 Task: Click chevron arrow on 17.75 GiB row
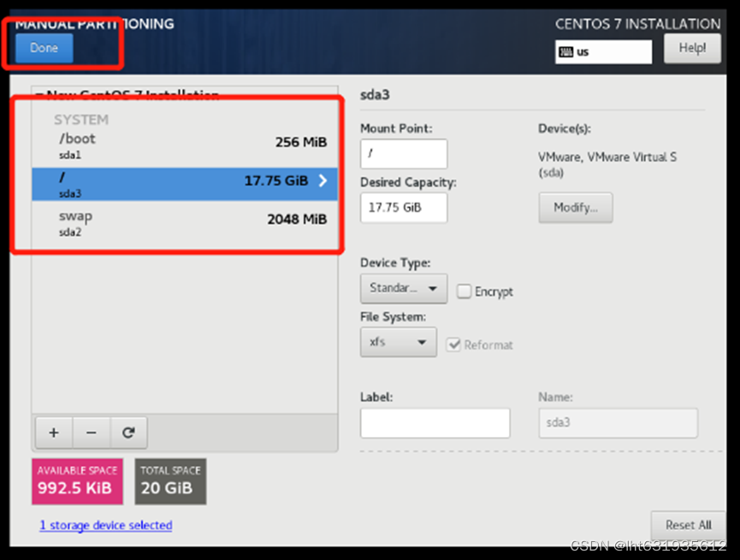[x=323, y=180]
